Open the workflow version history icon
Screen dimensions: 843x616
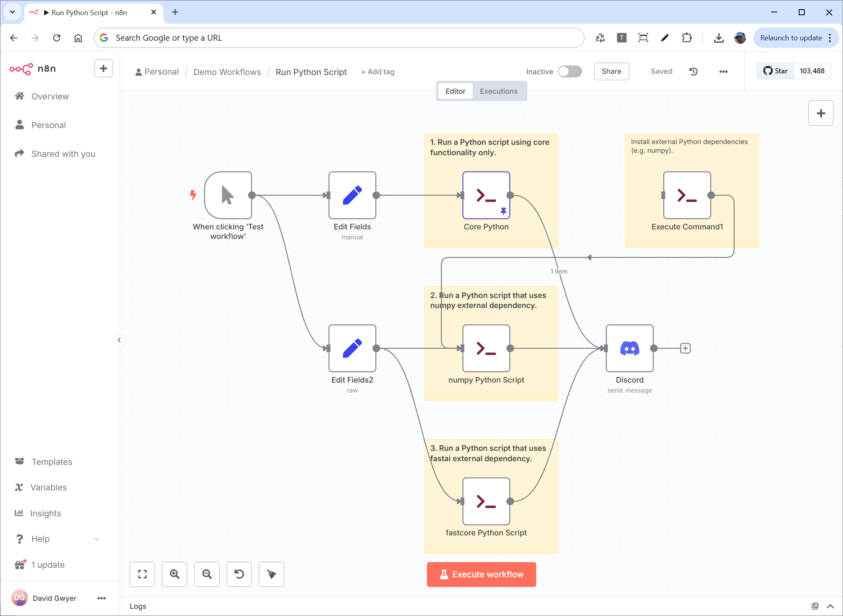pyautogui.click(x=693, y=71)
